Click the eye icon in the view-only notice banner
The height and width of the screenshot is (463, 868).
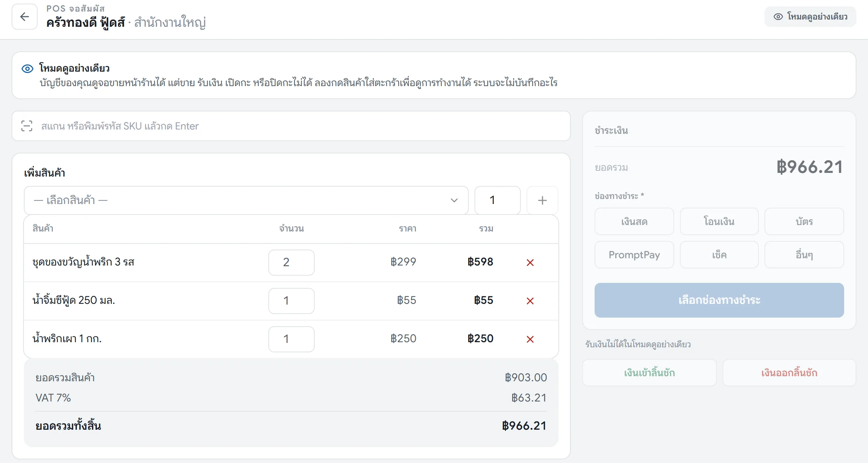tap(27, 68)
